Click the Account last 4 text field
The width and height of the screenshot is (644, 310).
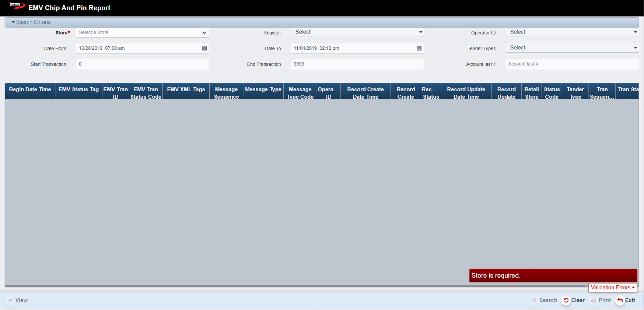tap(572, 64)
